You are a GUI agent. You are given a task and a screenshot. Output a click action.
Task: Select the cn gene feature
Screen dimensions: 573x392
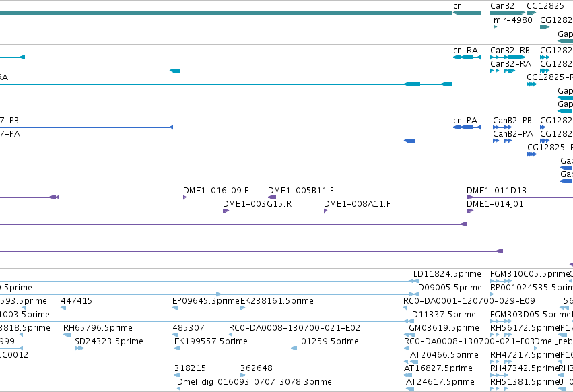(467, 13)
